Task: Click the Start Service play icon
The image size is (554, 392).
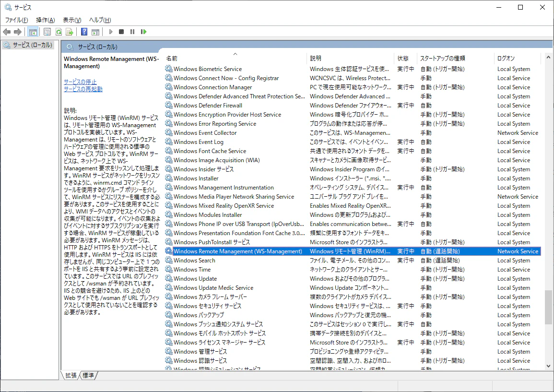Action: 111,32
